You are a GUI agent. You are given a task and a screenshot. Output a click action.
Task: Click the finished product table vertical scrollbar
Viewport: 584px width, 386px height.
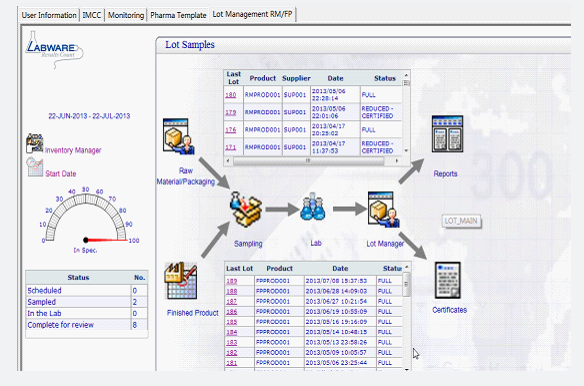click(406, 285)
